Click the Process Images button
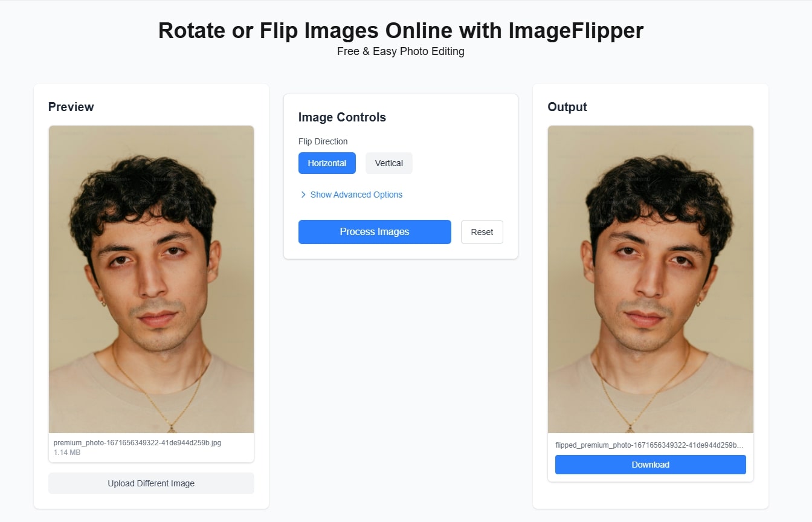 coord(375,232)
